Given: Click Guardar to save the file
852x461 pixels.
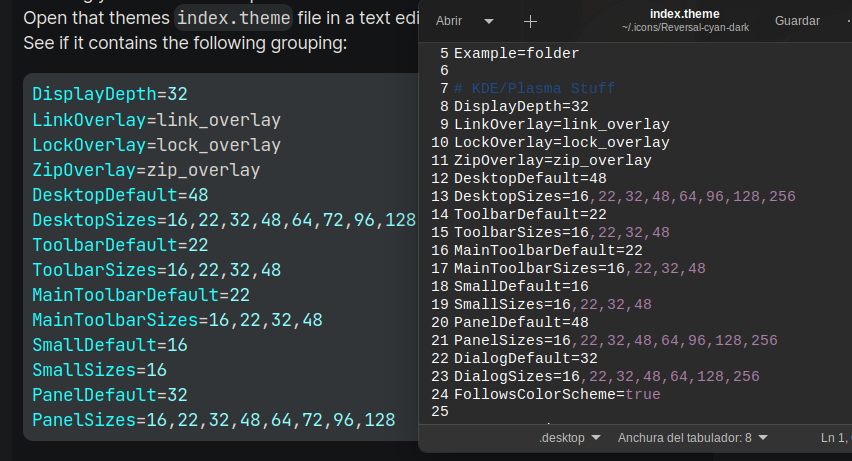Looking at the screenshot, I should tap(797, 21).
